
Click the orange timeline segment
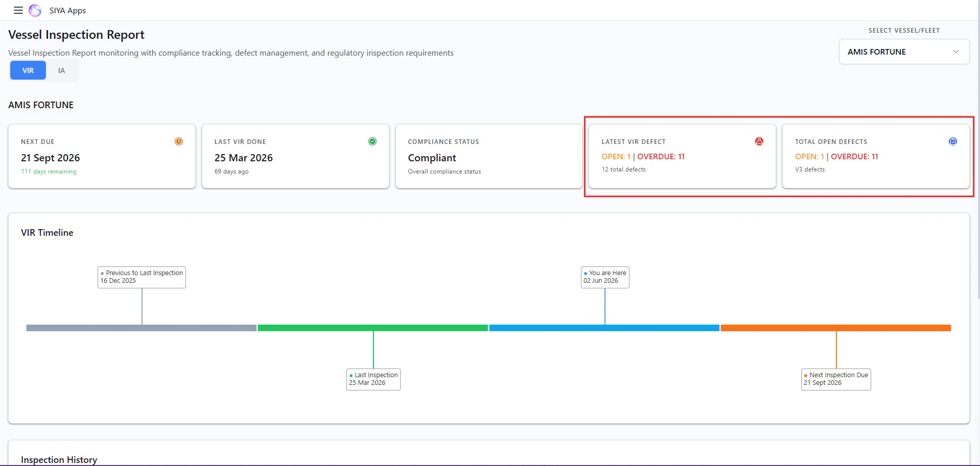(x=836, y=328)
